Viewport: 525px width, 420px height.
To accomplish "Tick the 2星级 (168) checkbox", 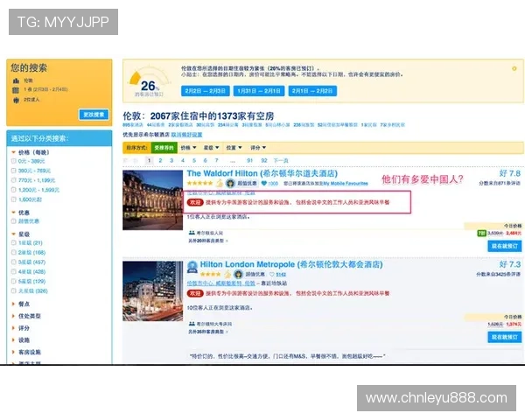I will 14,253.
